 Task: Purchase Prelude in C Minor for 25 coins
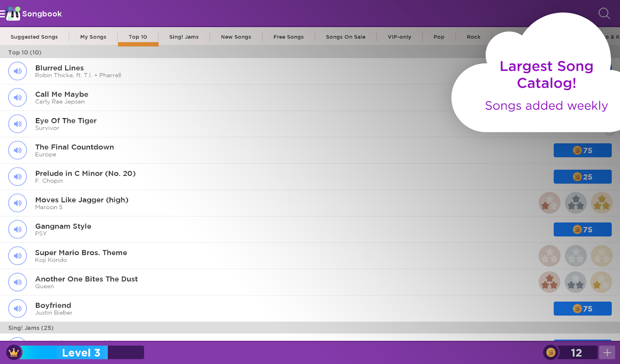tap(582, 176)
